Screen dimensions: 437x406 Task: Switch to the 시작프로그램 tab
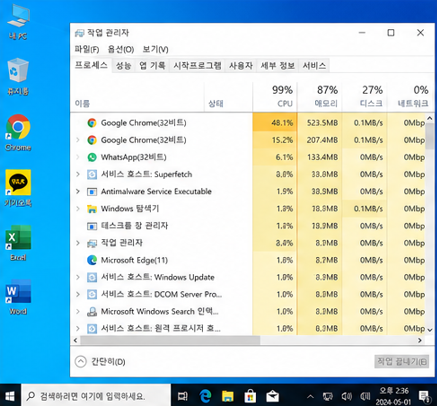click(197, 66)
